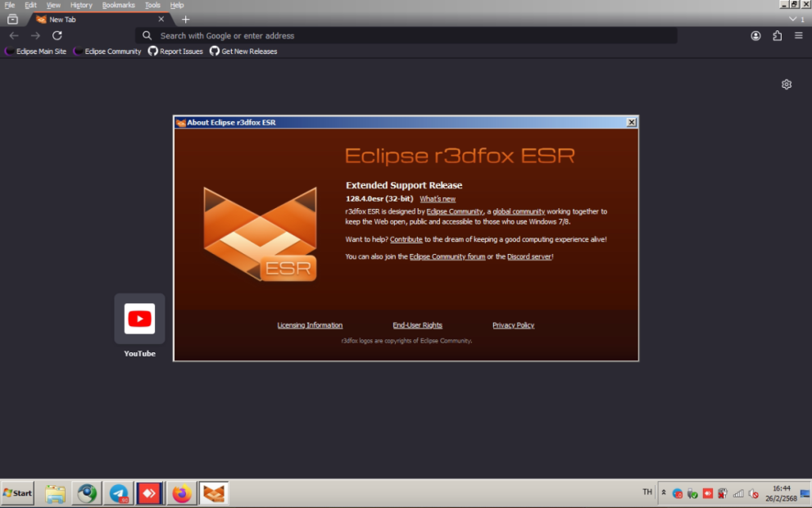Open the Tools menu
The width and height of the screenshot is (812, 508).
pyautogui.click(x=152, y=5)
